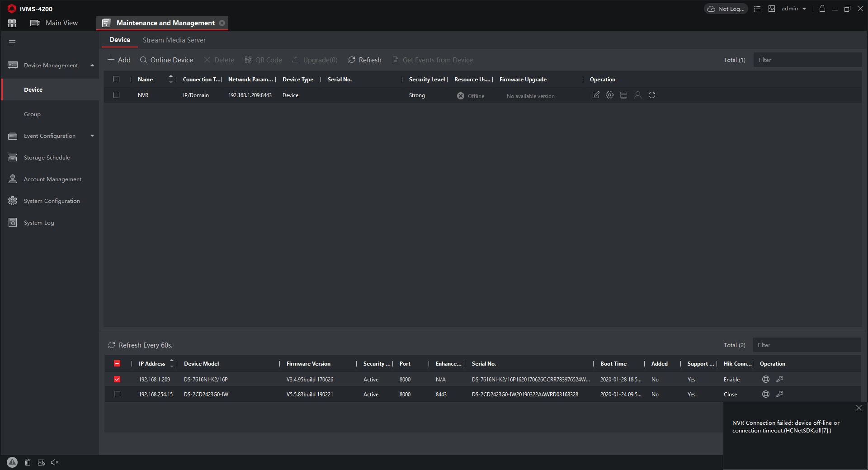Switch to the Stream Media Server tab
The image size is (868, 470).
click(174, 40)
